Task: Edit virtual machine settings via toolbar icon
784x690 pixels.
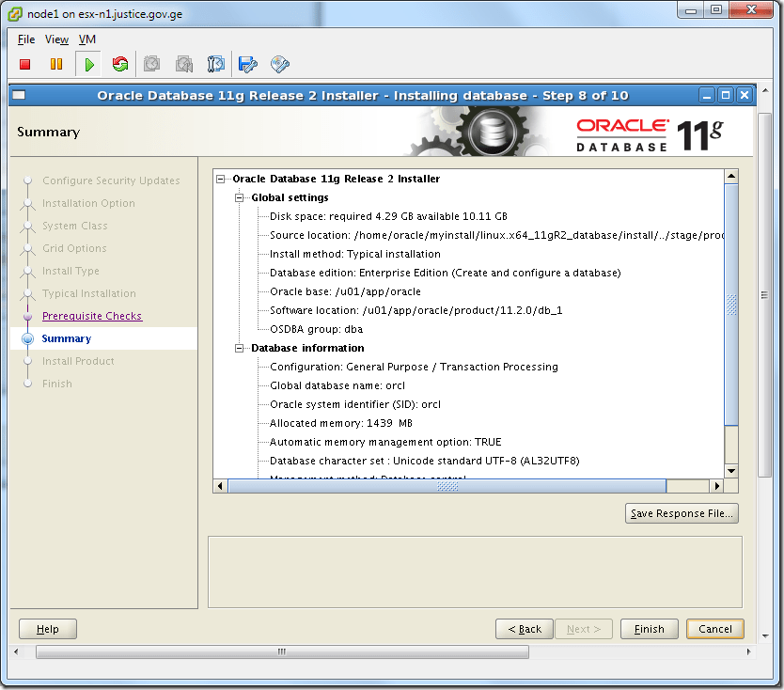Action: tap(246, 64)
